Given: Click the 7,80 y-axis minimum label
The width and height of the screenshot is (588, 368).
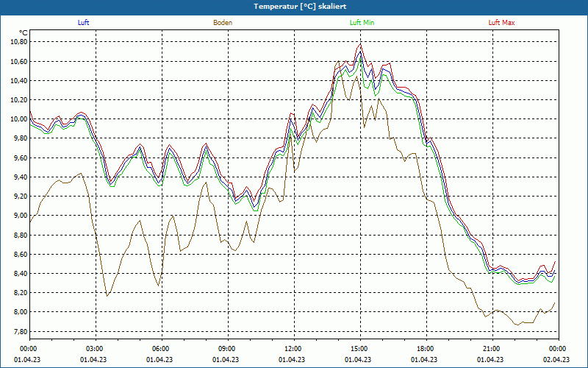Looking at the screenshot, I should (x=19, y=331).
